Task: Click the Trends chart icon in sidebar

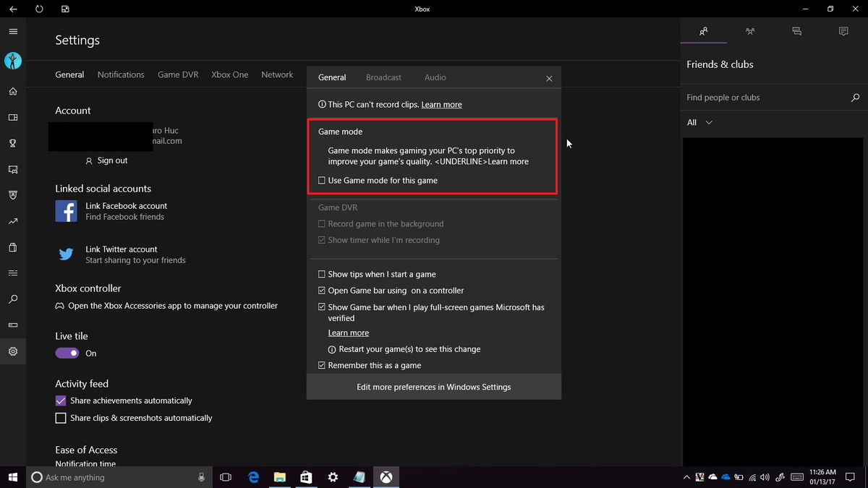Action: tap(12, 221)
